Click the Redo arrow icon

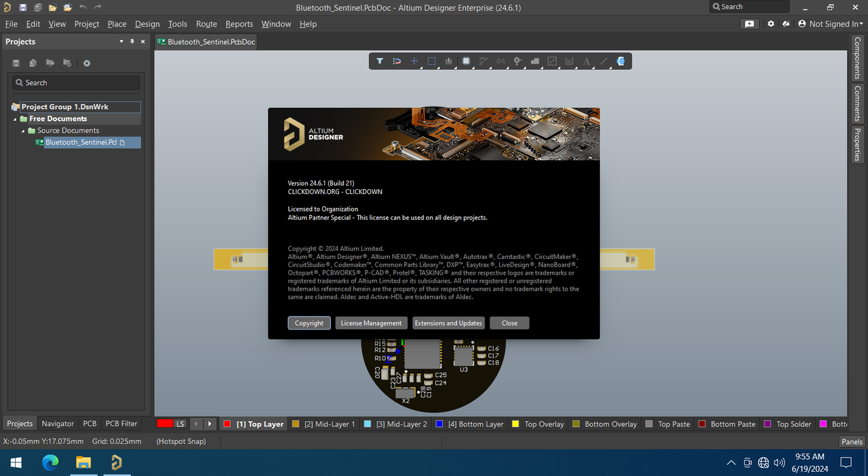[98, 7]
